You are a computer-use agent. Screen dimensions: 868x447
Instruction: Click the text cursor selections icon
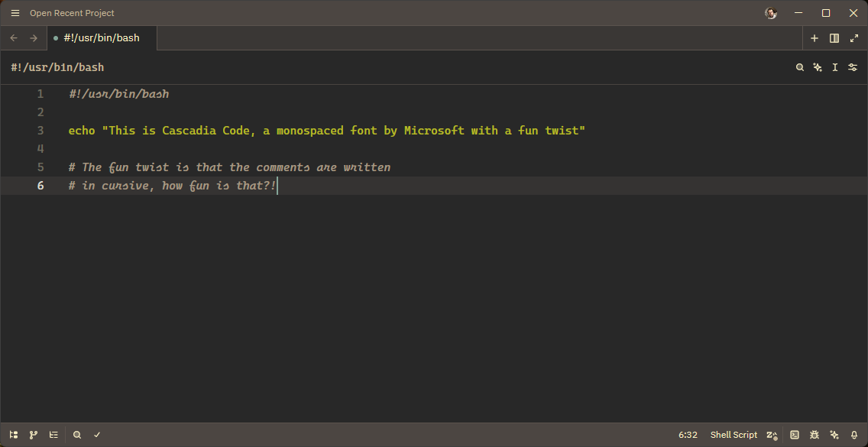[835, 67]
